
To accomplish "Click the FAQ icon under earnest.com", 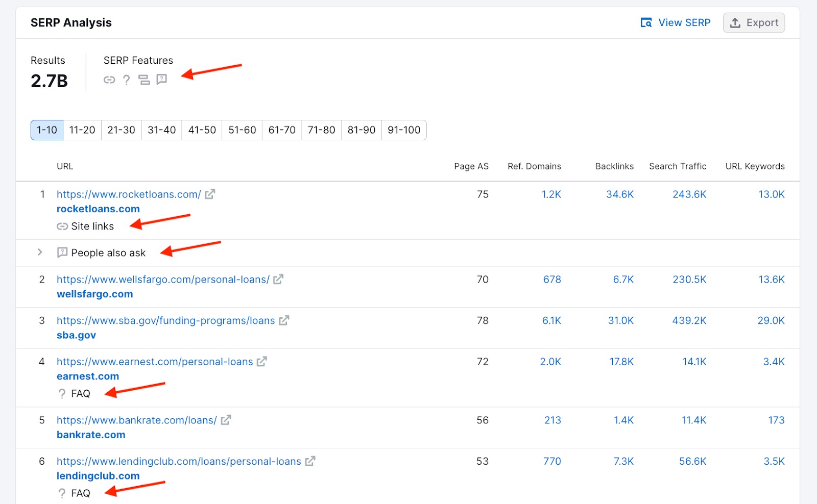I will pos(62,394).
